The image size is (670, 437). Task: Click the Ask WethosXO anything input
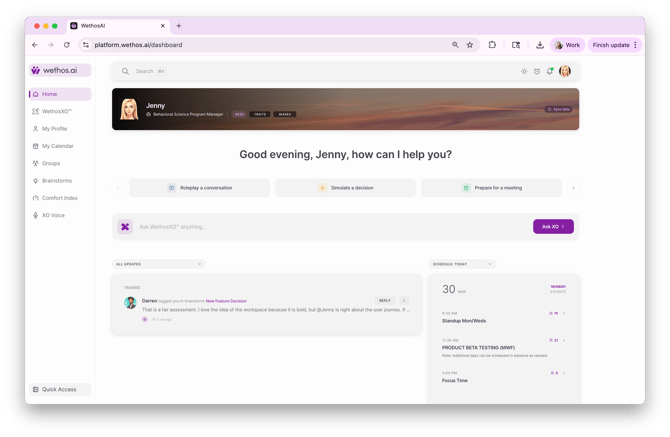pyautogui.click(x=333, y=227)
